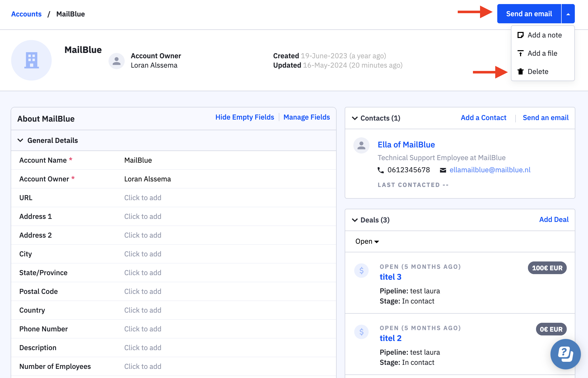Click the dollar icon for titel 2 deal
588x378 pixels.
pos(361,332)
